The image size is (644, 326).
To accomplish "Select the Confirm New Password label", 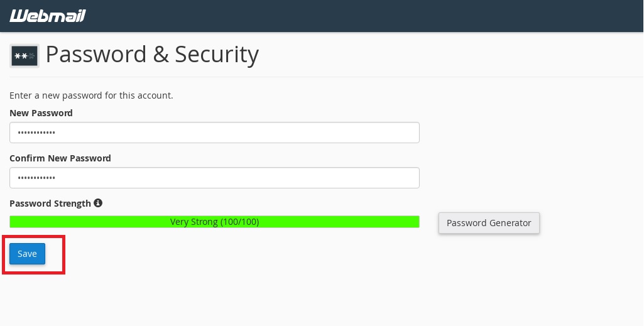I will point(60,158).
